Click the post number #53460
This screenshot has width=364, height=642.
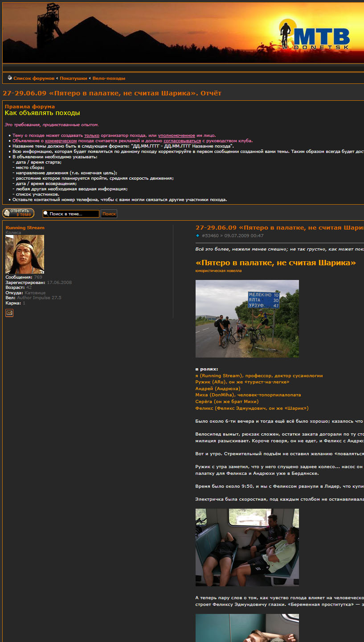click(x=210, y=235)
